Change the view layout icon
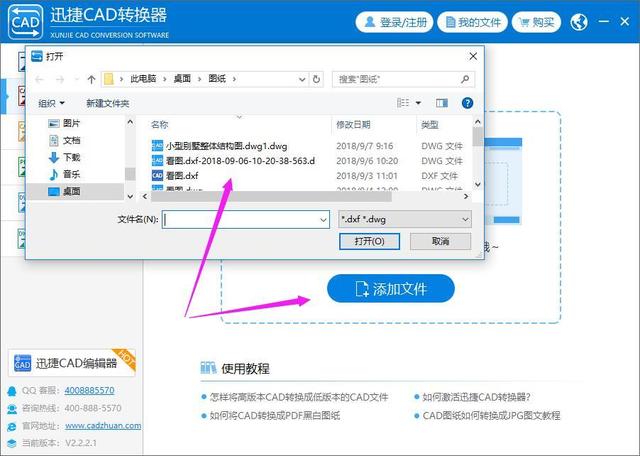 pos(403,103)
